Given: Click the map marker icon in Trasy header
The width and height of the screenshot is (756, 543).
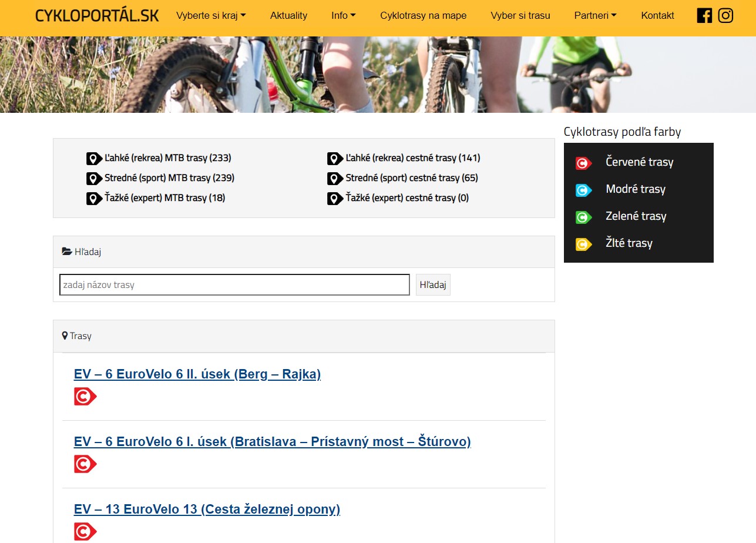Looking at the screenshot, I should pyautogui.click(x=65, y=336).
